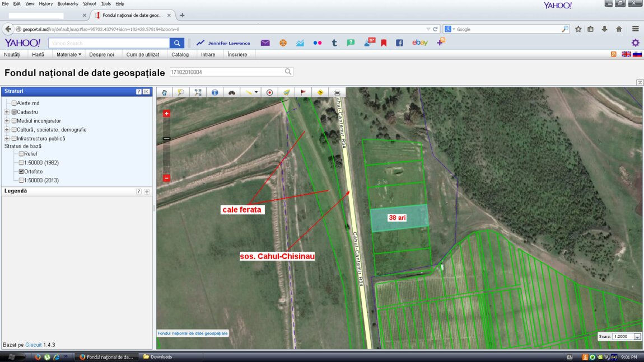Open the Giscuit link
Image resolution: width=644 pixels, height=362 pixels.
coord(33,345)
